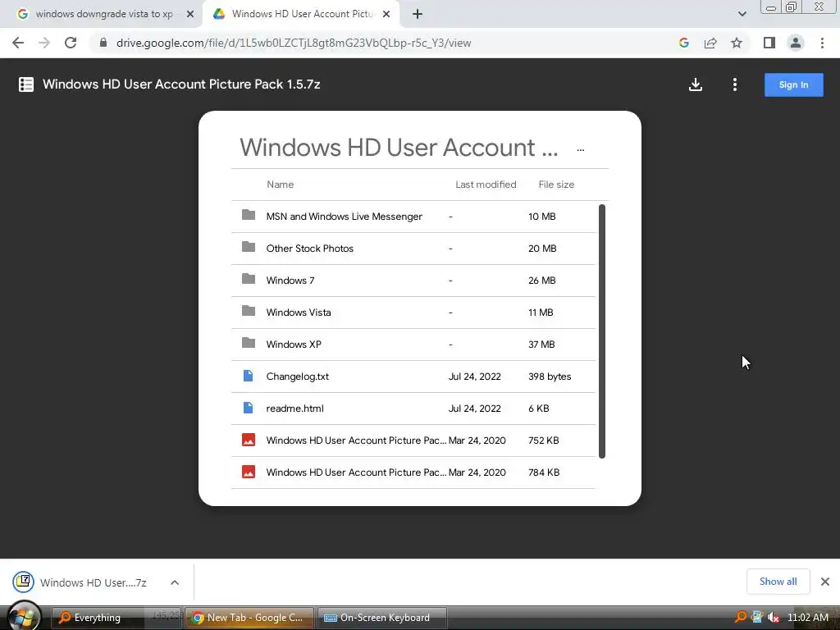Click the document icon for Changelog.txt
The height and width of the screenshot is (630, 840).
[x=248, y=376]
